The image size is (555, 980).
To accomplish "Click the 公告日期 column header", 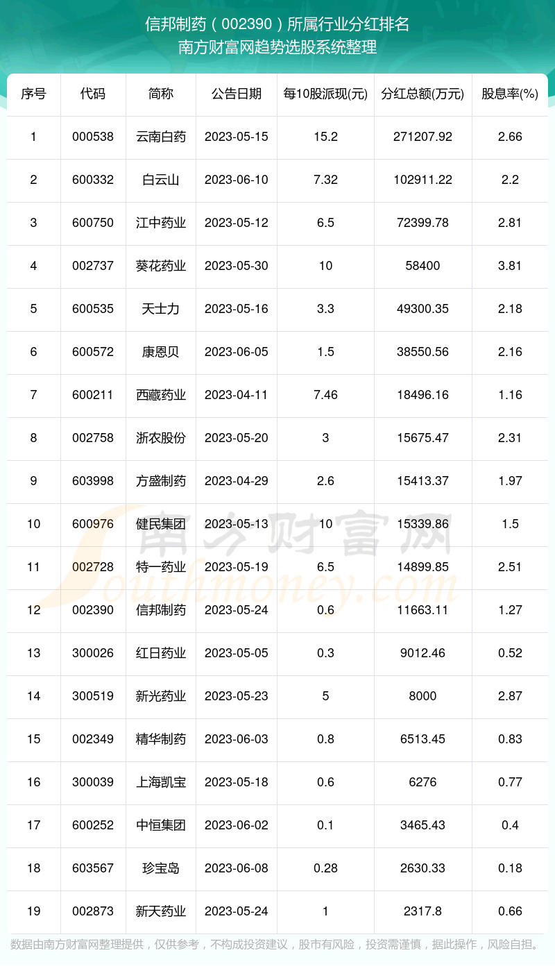I will pyautogui.click(x=237, y=94).
